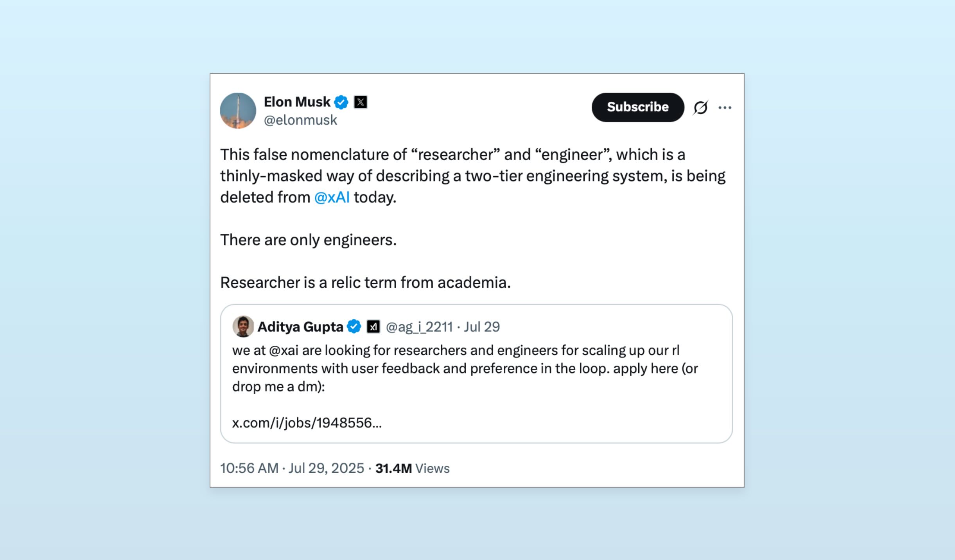955x560 pixels.
Task: Click Elon Musk's display name
Action: pos(296,102)
